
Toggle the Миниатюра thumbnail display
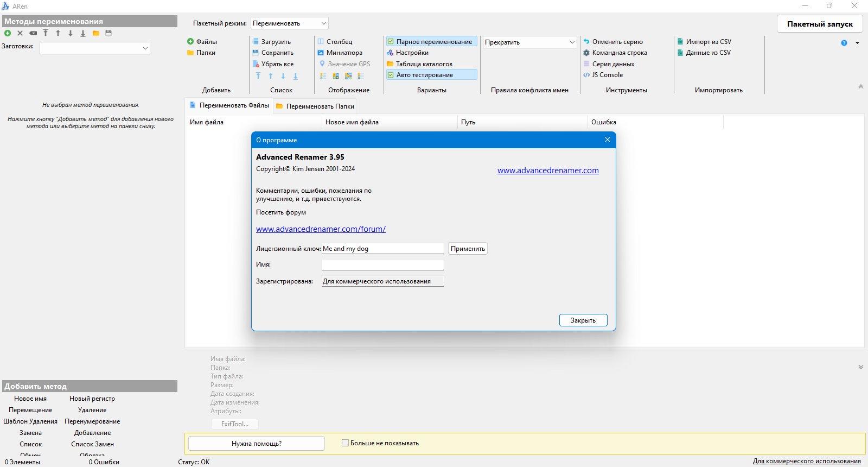tap(340, 53)
